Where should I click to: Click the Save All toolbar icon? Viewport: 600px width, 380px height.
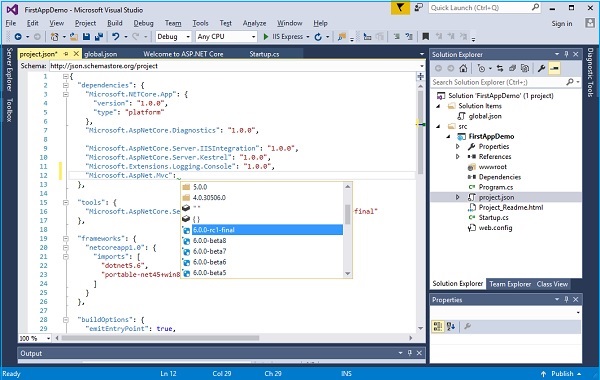point(99,37)
